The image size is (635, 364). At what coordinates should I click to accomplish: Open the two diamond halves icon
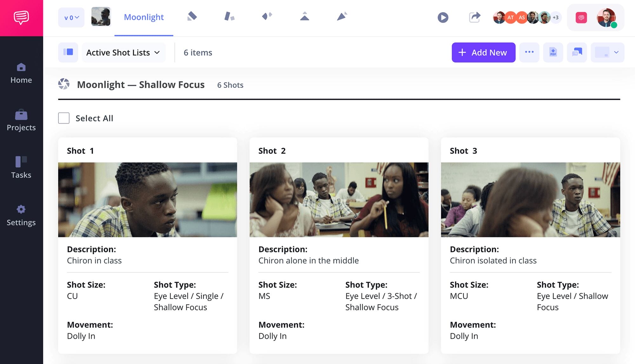pyautogui.click(x=267, y=16)
